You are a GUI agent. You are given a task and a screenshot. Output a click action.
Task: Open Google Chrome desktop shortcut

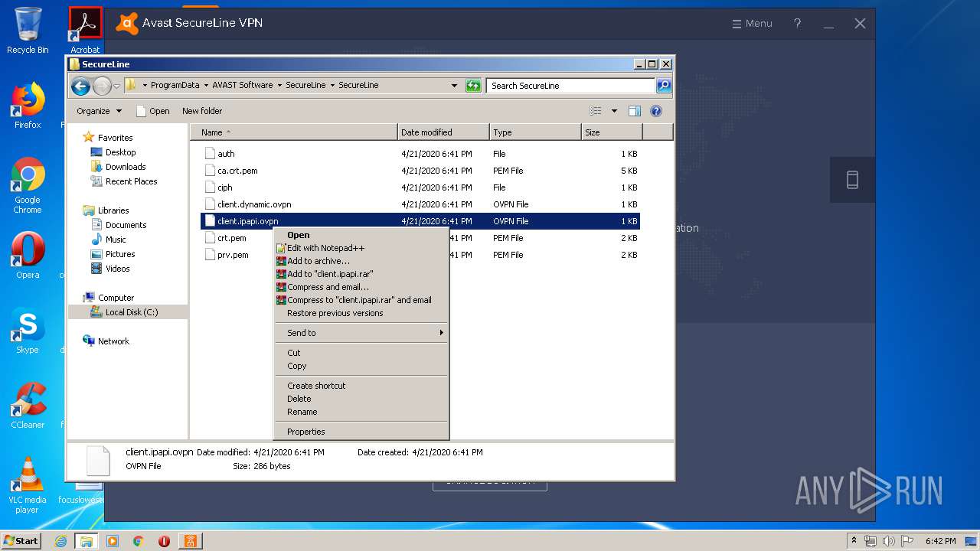(28, 185)
